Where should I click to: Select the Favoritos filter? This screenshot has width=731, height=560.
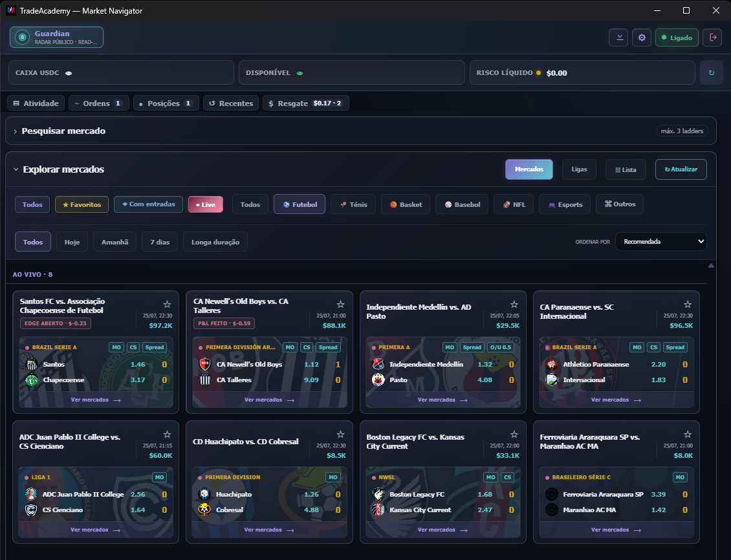click(x=82, y=204)
